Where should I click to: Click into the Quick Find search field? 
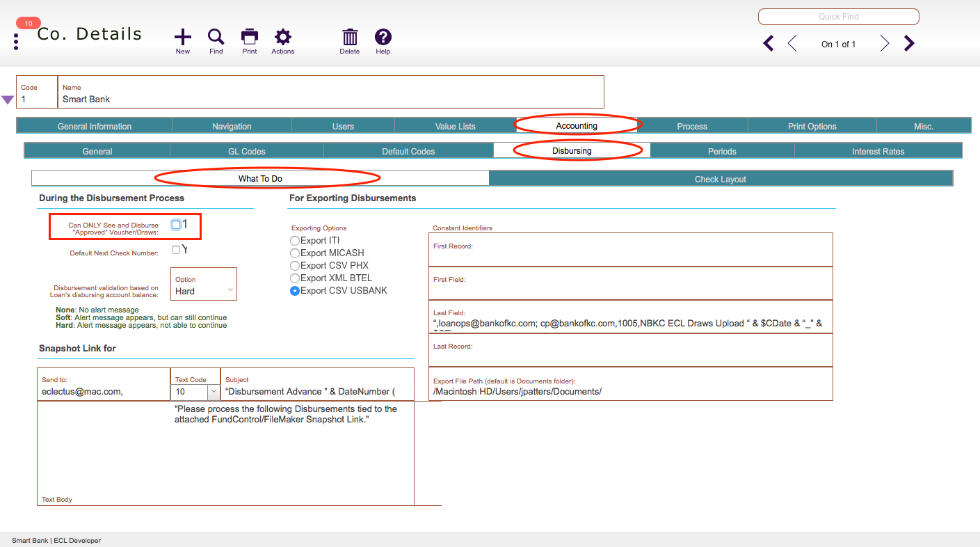(x=838, y=17)
